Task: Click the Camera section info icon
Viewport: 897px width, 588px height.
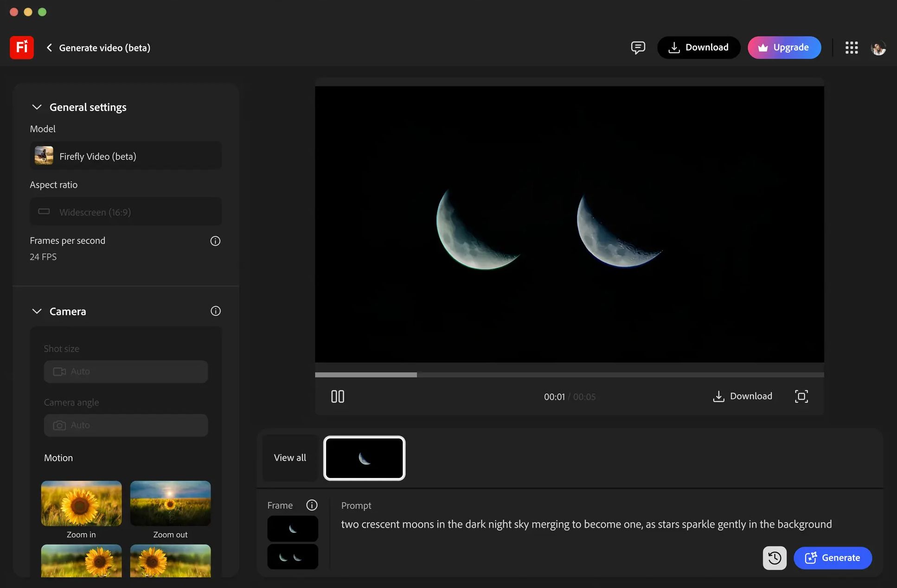Action: tap(215, 311)
